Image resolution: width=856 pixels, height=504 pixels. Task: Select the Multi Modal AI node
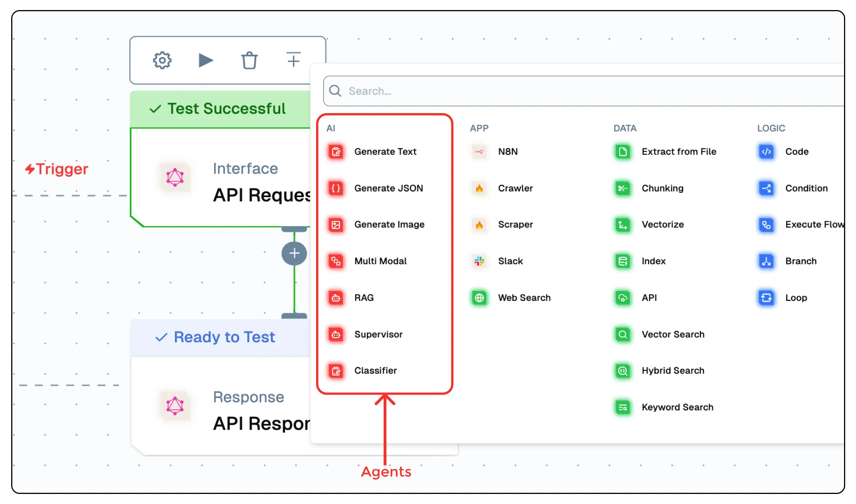click(x=380, y=261)
